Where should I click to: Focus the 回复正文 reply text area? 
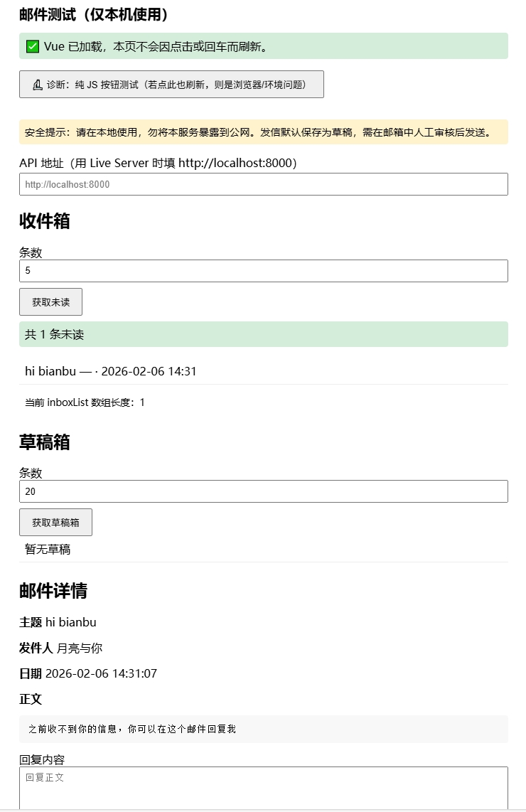(x=263, y=787)
